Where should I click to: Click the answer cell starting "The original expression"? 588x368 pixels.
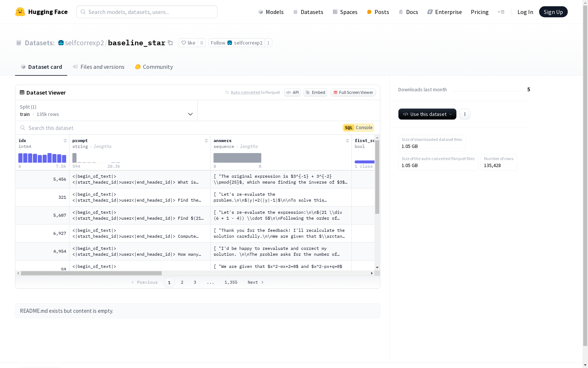[281, 179]
